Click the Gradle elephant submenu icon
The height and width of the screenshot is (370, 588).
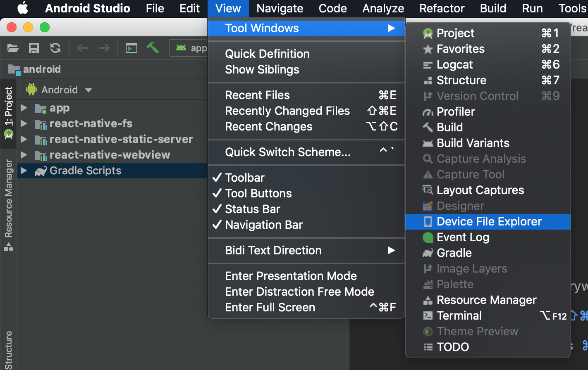428,253
